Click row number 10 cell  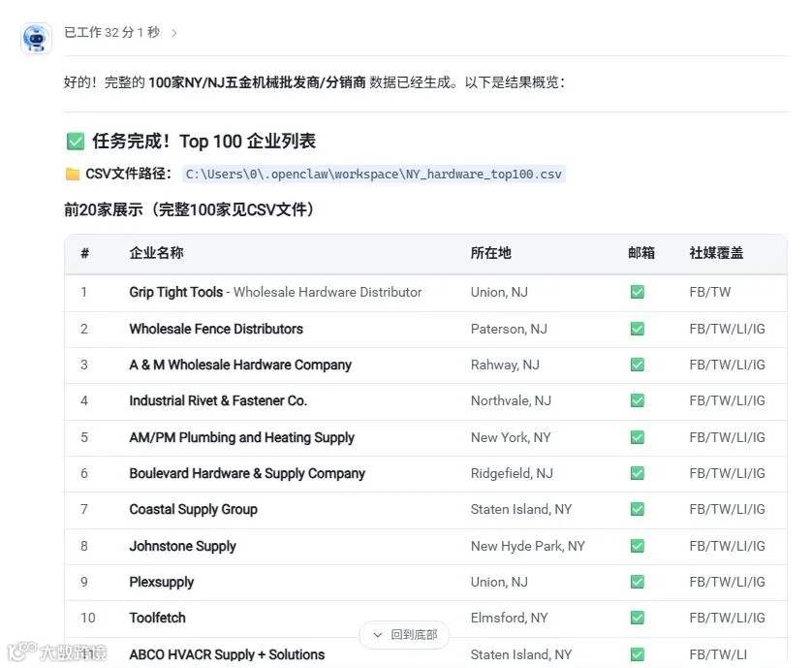(x=88, y=618)
